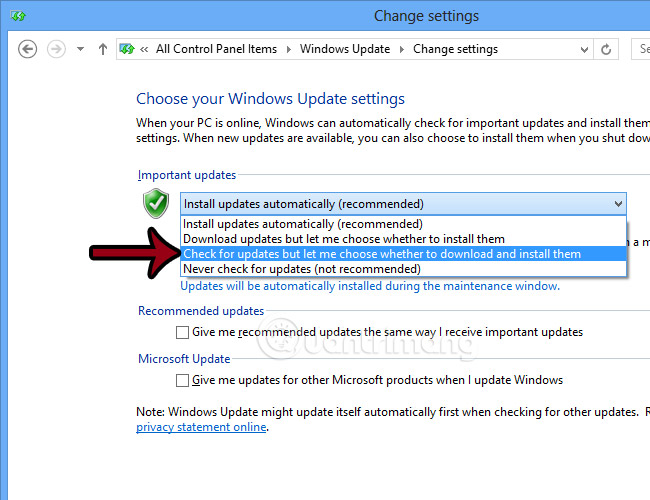
Task: Open the address bar history dropdown
Action: [584, 50]
